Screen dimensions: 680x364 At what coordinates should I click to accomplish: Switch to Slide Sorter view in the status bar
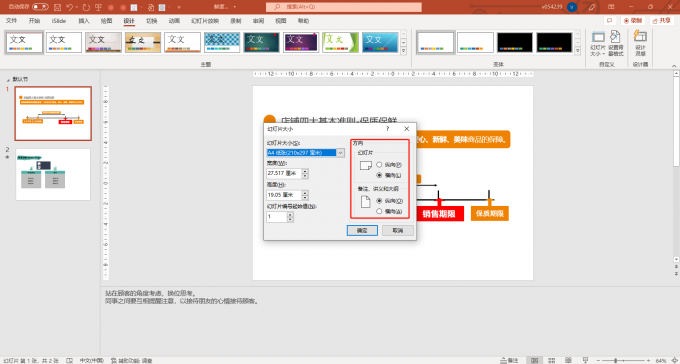pyautogui.click(x=552, y=360)
